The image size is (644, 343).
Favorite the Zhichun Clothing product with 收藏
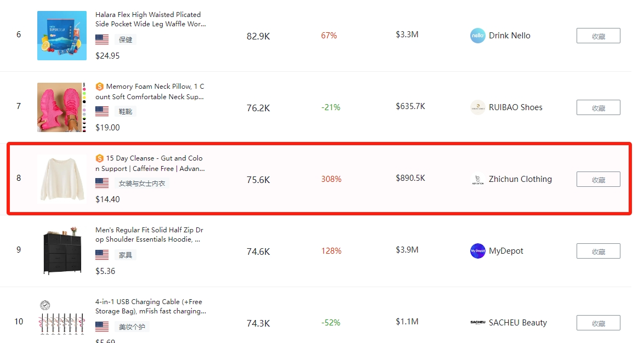tap(598, 179)
